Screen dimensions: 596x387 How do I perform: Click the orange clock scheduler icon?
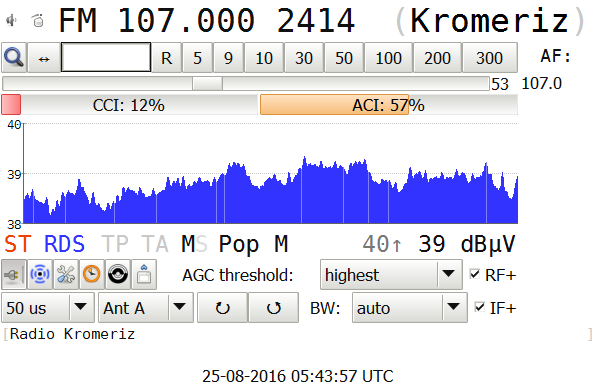point(92,274)
